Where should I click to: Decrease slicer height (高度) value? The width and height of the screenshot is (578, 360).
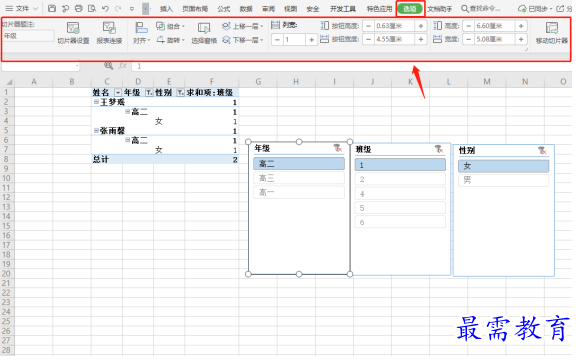(468, 26)
